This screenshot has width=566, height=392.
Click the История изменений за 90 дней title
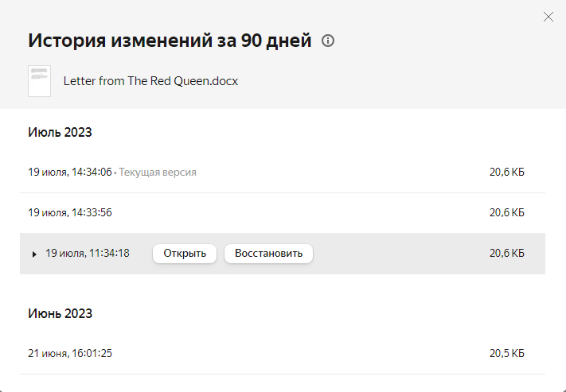tap(170, 41)
